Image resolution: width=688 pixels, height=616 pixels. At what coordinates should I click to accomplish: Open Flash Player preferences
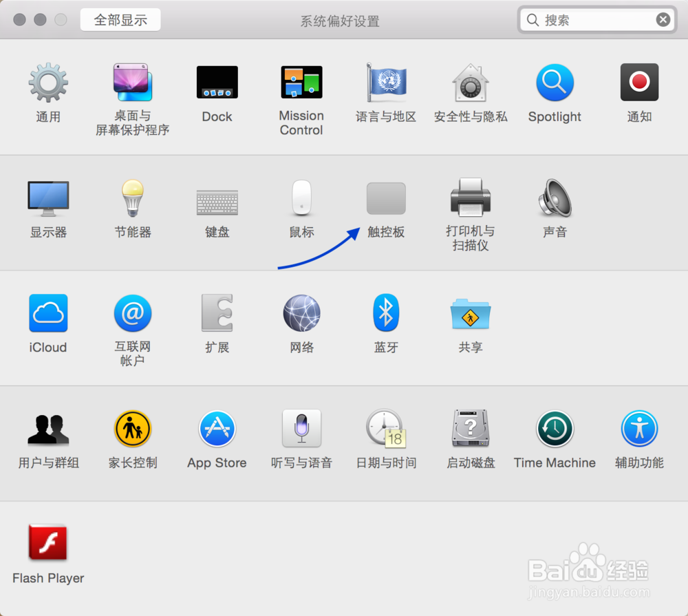tap(48, 543)
